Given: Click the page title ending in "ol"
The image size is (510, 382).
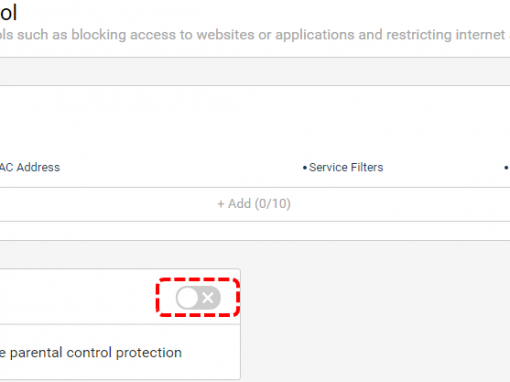Looking at the screenshot, I should coord(8,13).
